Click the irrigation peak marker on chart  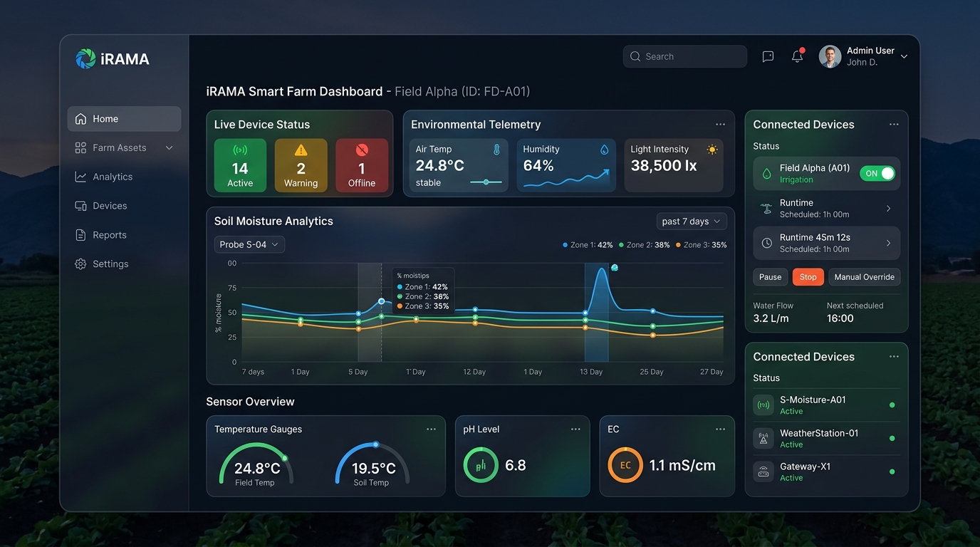click(615, 268)
